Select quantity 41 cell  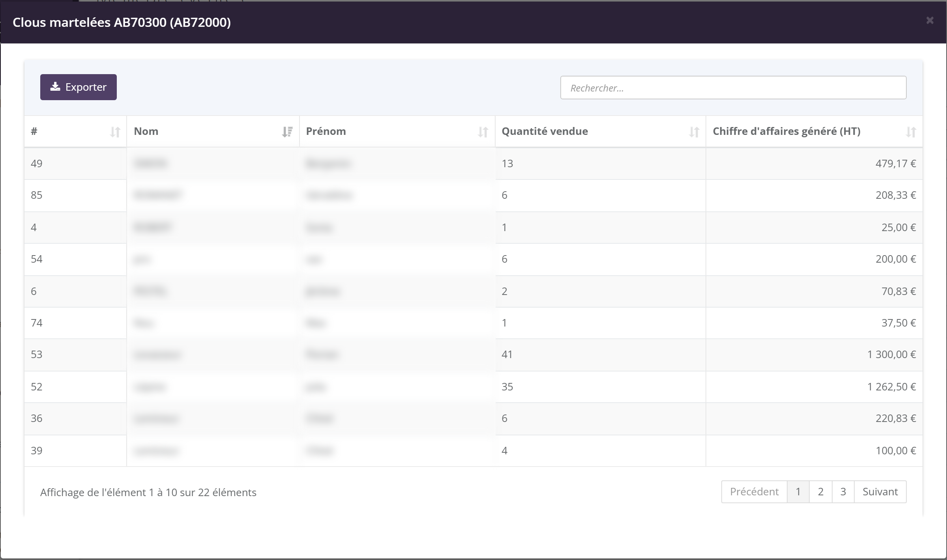(601, 355)
